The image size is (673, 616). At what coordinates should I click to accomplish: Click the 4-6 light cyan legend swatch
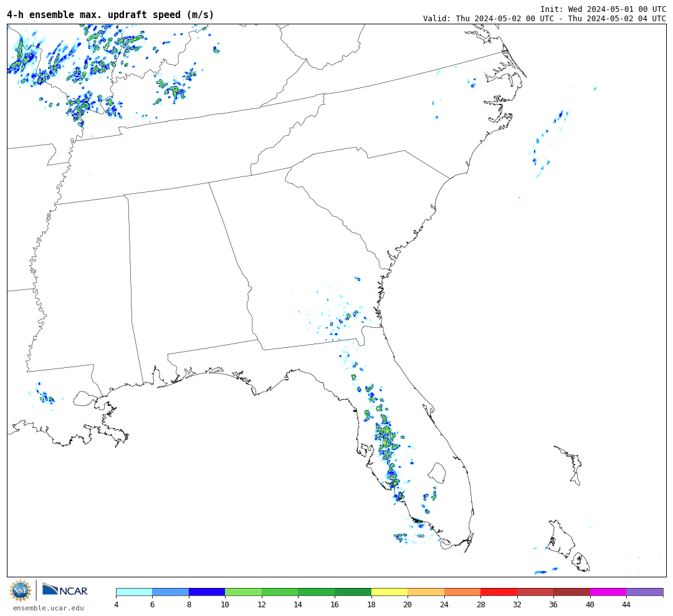click(x=134, y=592)
